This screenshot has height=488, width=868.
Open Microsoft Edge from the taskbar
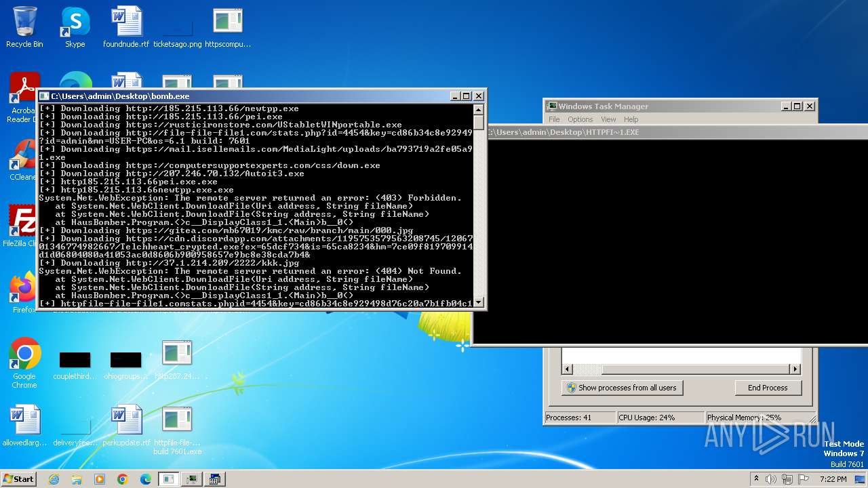[146, 479]
